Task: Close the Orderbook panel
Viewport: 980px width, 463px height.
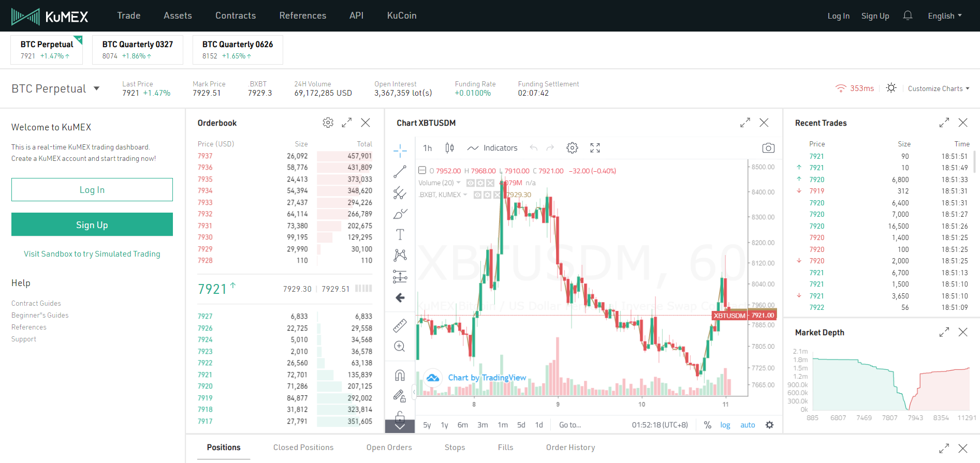Action: coord(365,123)
